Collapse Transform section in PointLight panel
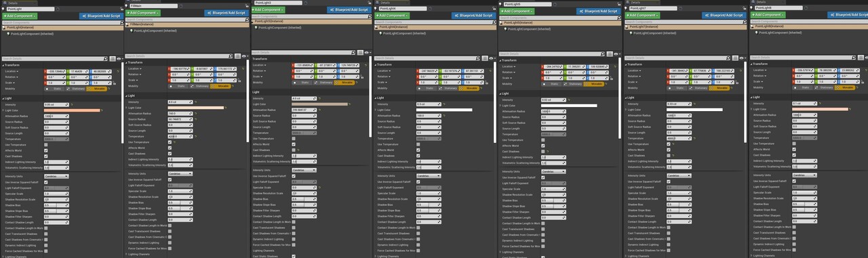The width and height of the screenshot is (868, 258). tap(3, 65)
